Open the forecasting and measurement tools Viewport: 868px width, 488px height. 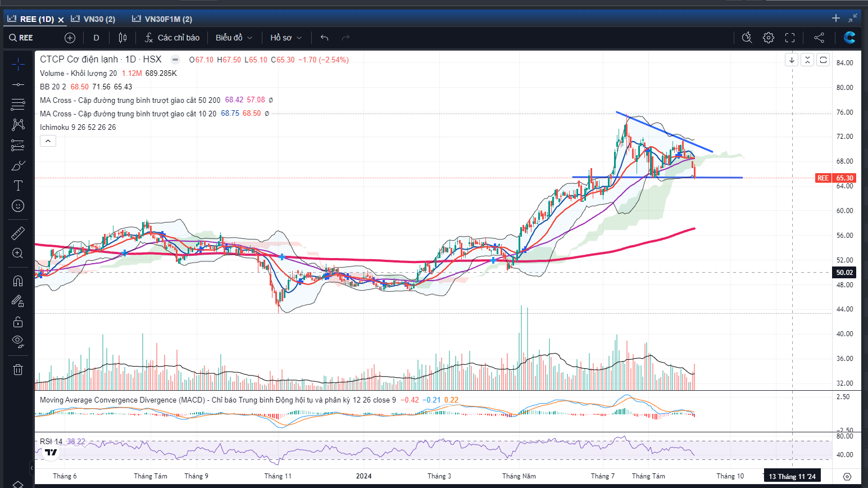coord(18,145)
